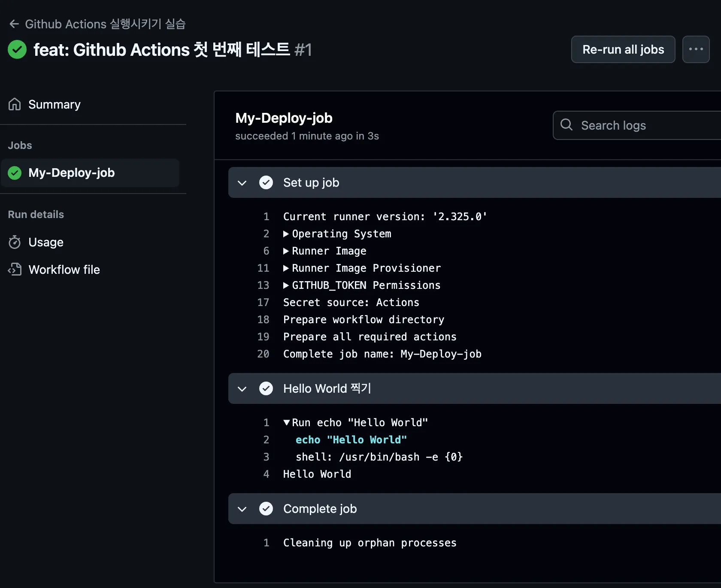Click green check icon next to My-Deploy-job in sidebar
The image size is (721, 588).
[15, 173]
